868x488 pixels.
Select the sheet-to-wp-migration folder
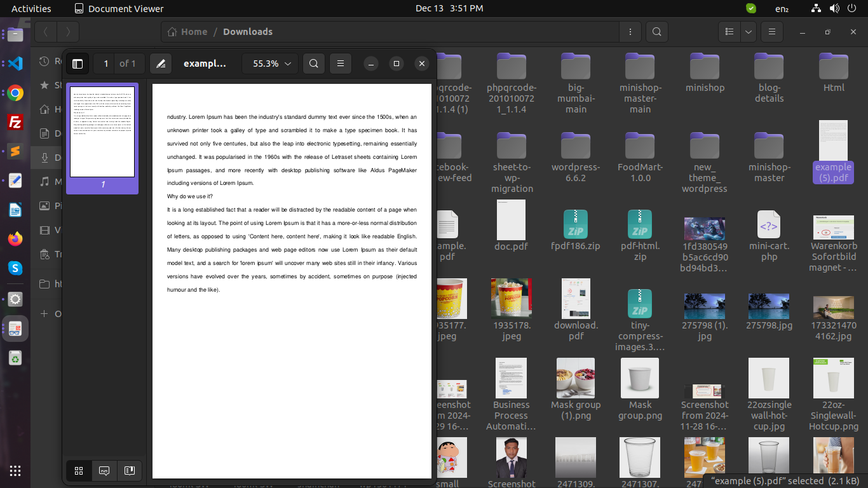point(512,163)
